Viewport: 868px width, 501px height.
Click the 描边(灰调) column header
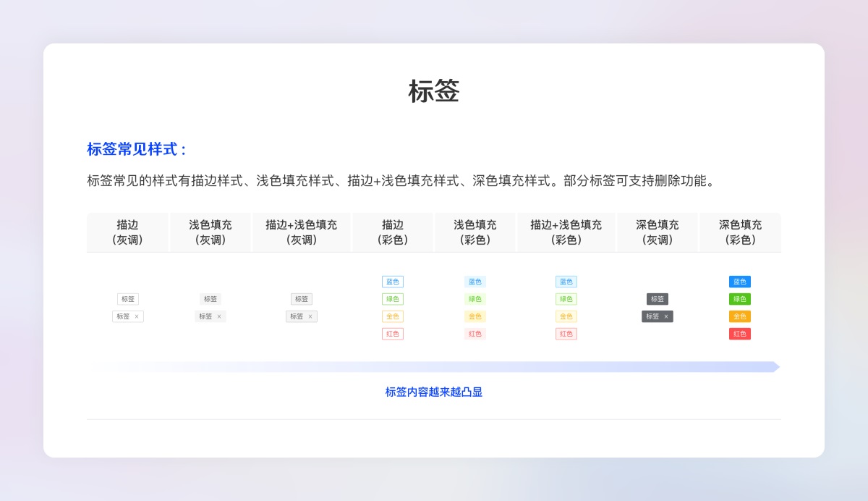click(127, 232)
